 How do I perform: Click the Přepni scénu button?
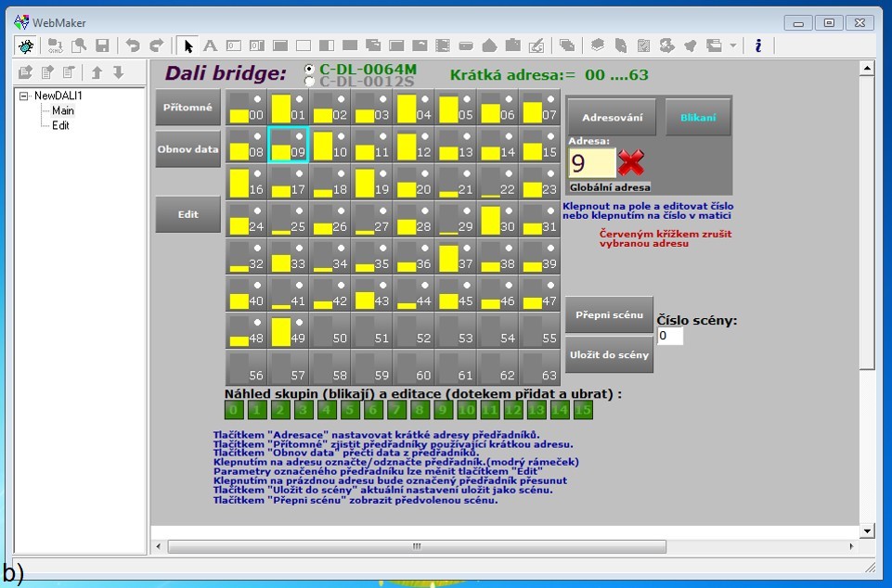[x=609, y=314]
